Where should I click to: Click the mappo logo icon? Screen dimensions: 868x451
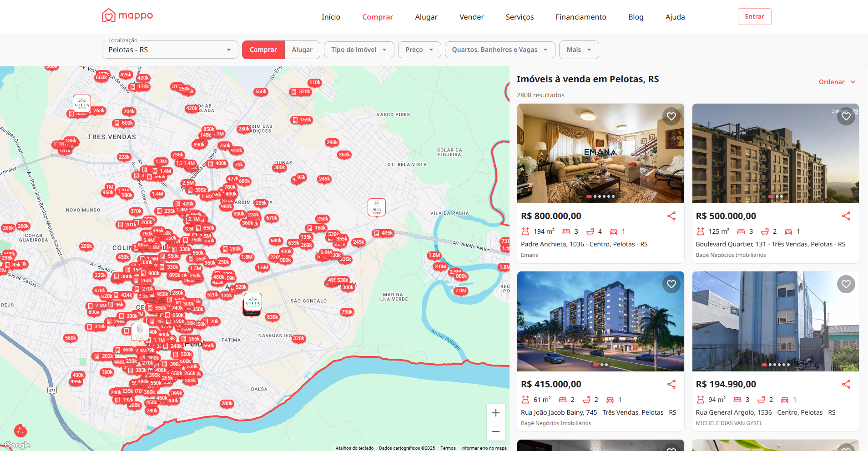[108, 16]
